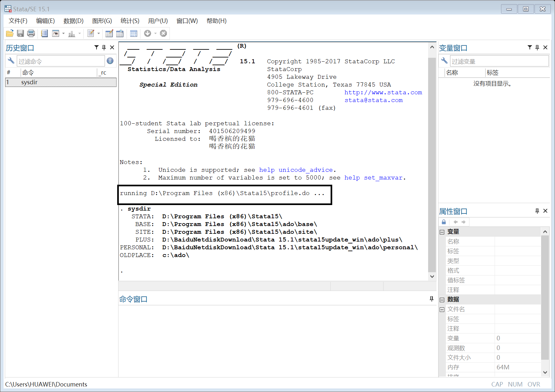The width and height of the screenshot is (555, 392).
Task: Expand the 文件名 property row
Action: point(442,309)
